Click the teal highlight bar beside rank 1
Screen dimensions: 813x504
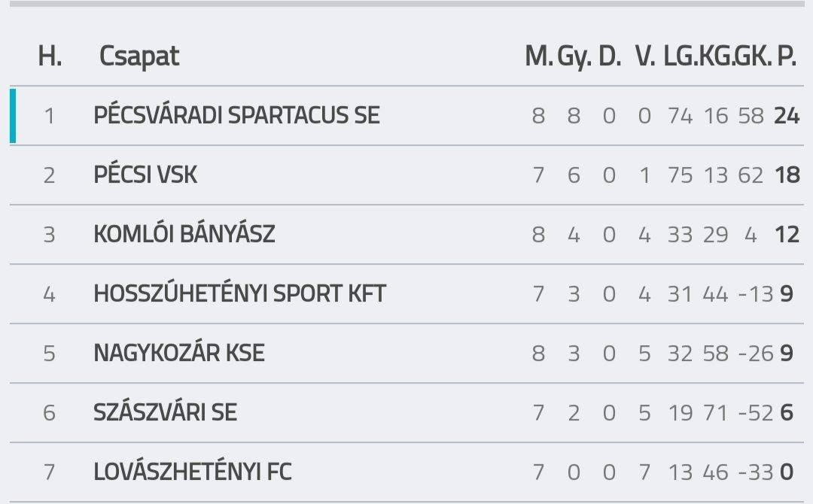(13, 116)
